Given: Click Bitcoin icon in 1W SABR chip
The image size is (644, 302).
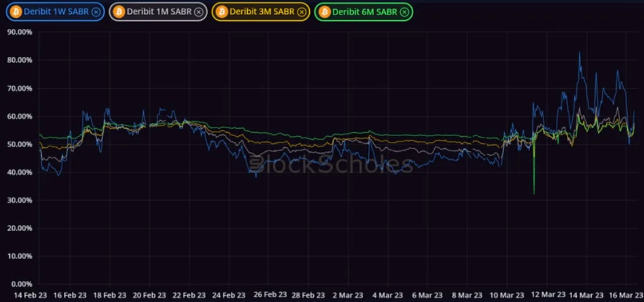Looking at the screenshot, I should tap(16, 12).
